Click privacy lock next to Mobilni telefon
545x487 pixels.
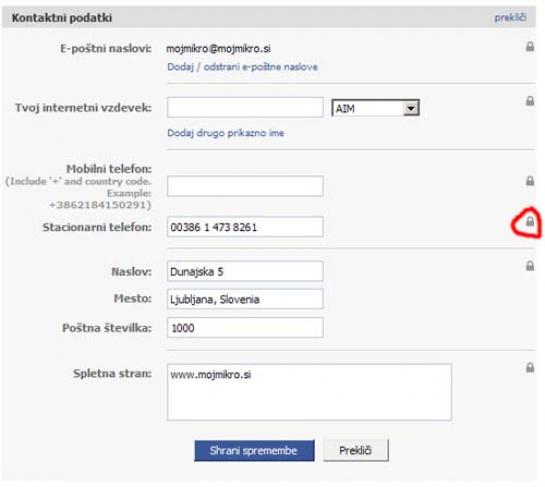(530, 180)
